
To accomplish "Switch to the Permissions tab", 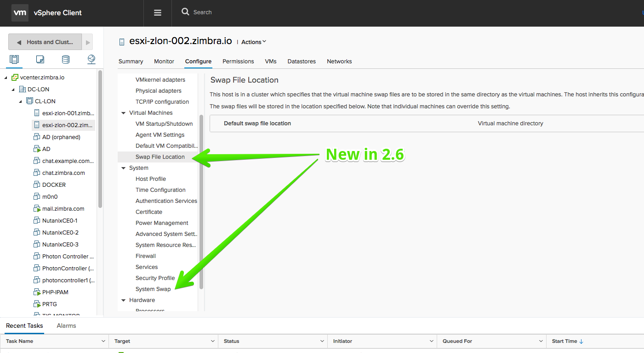I will [238, 62].
